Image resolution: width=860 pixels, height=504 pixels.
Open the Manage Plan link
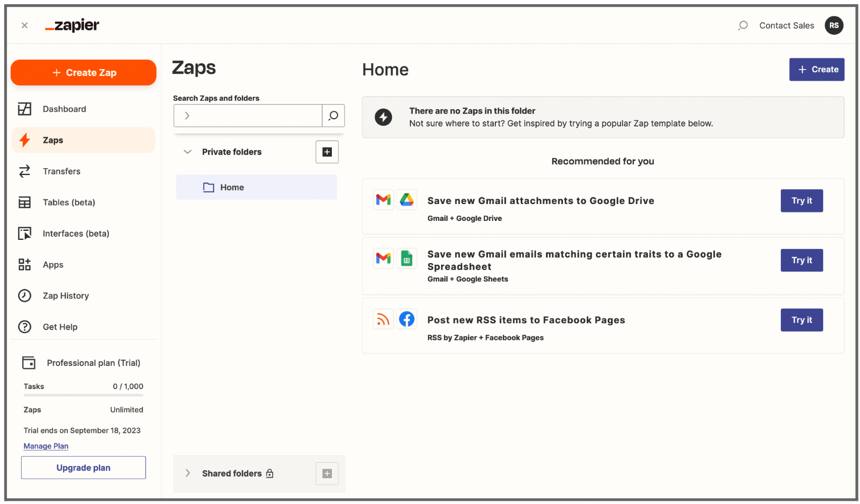click(x=46, y=446)
